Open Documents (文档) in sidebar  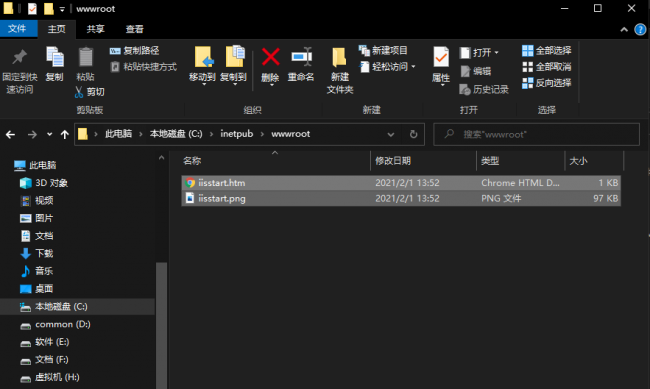37,236
